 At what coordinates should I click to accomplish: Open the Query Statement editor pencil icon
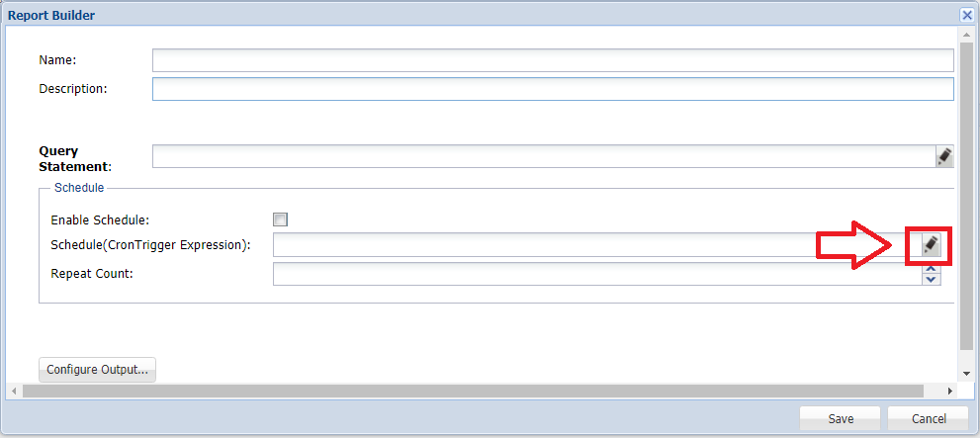(x=944, y=156)
